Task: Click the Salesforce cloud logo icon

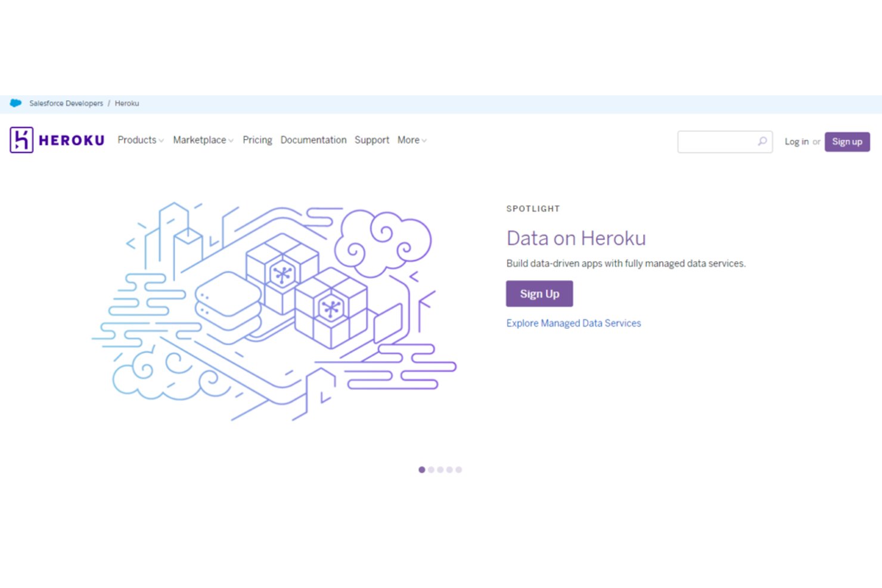Action: pos(15,103)
